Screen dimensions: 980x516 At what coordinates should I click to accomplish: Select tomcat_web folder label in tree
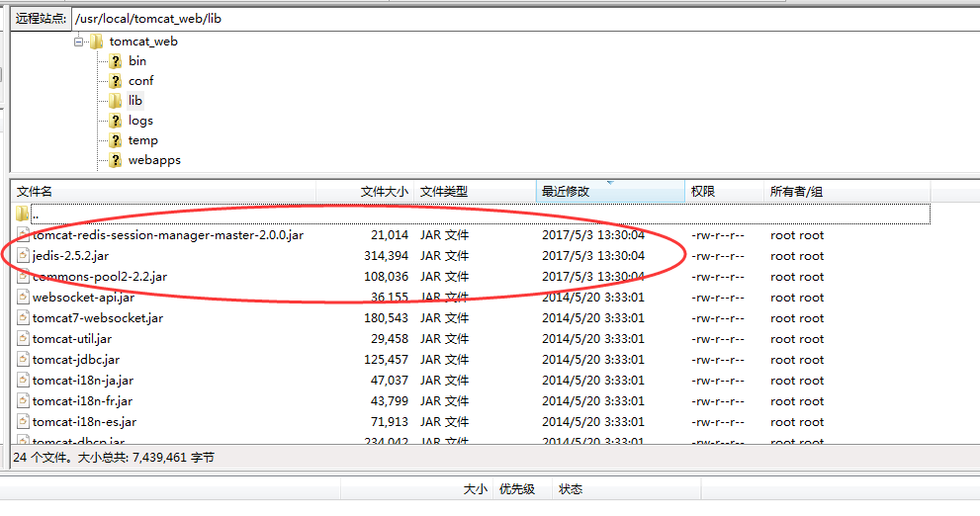(x=143, y=42)
